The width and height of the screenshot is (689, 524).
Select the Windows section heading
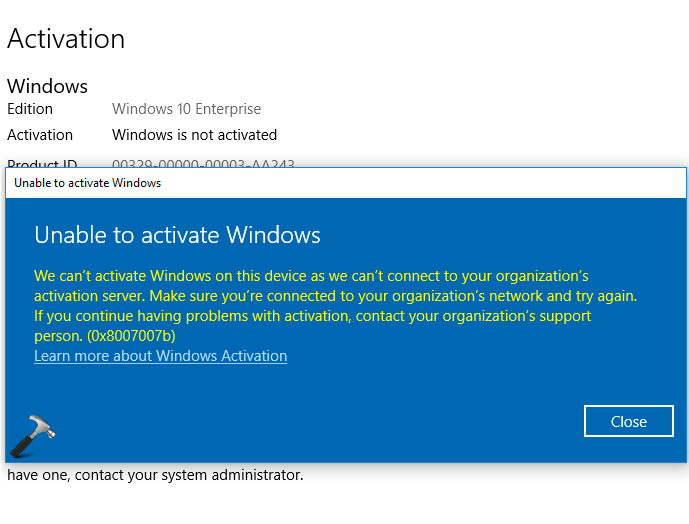[x=47, y=86]
